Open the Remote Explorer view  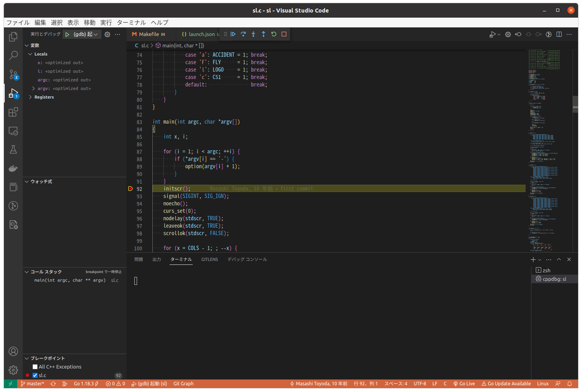[13, 131]
